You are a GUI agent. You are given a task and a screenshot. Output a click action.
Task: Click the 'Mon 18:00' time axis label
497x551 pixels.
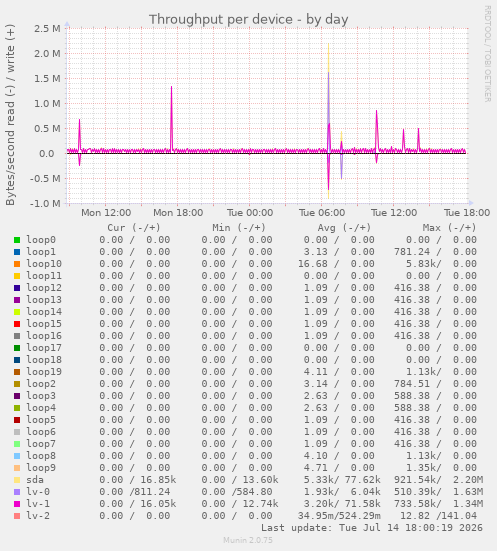pos(178,213)
